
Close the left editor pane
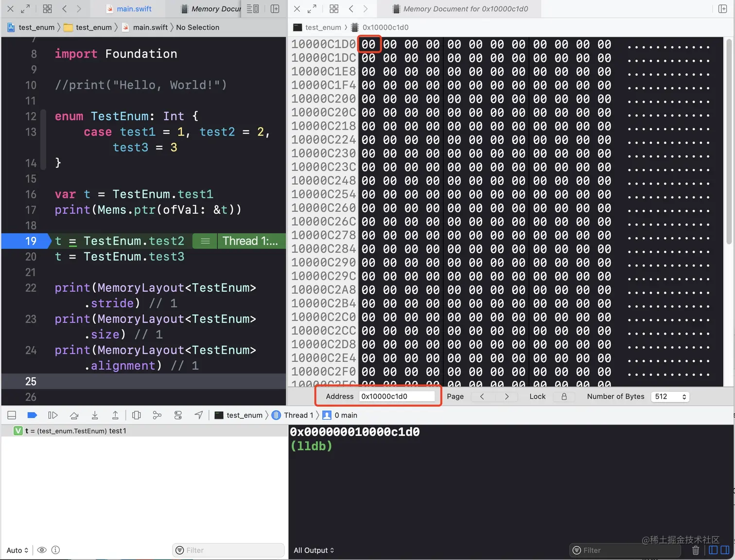(10, 9)
